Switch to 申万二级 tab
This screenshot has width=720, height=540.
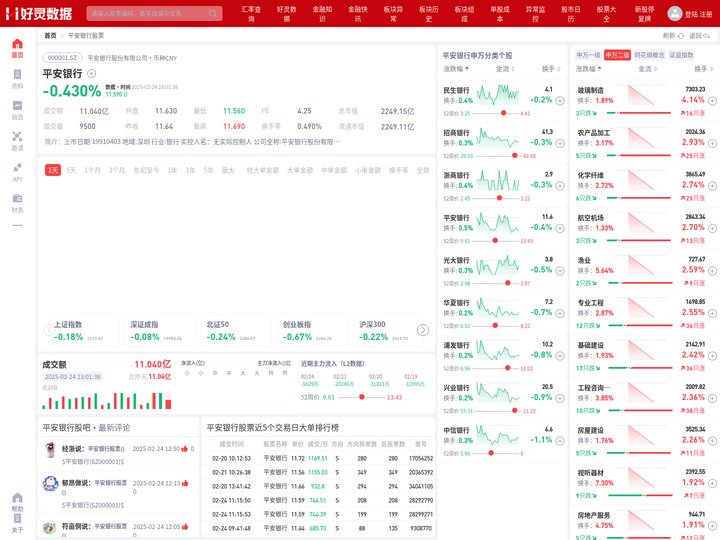(x=617, y=55)
